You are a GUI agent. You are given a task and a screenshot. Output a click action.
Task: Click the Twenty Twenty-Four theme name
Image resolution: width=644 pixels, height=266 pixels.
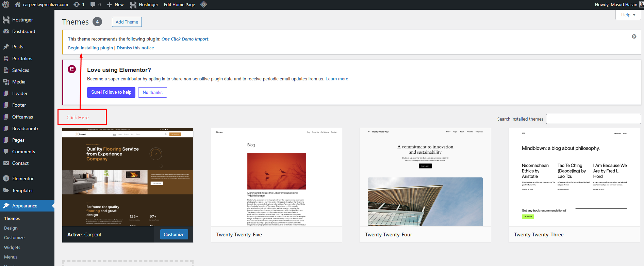coord(389,235)
